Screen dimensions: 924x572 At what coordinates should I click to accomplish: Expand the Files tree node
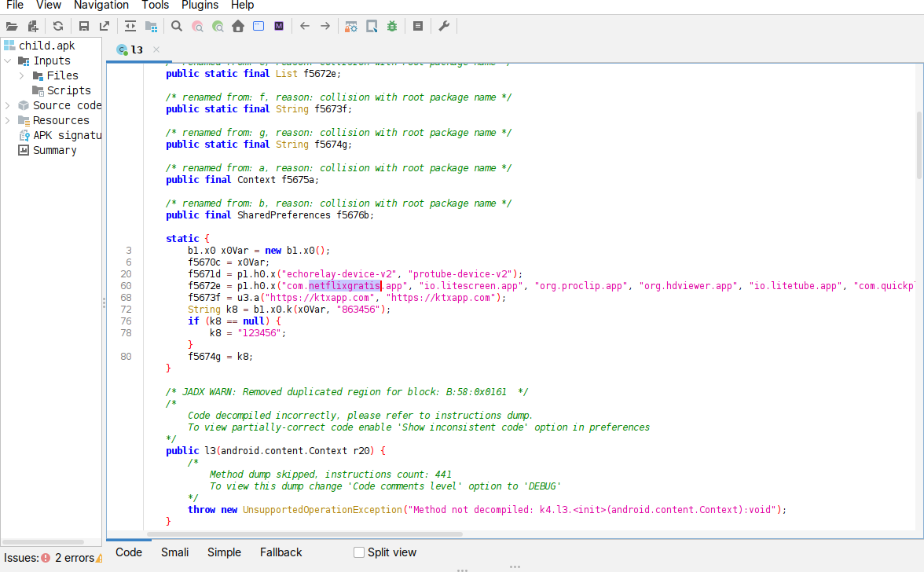(x=22, y=75)
